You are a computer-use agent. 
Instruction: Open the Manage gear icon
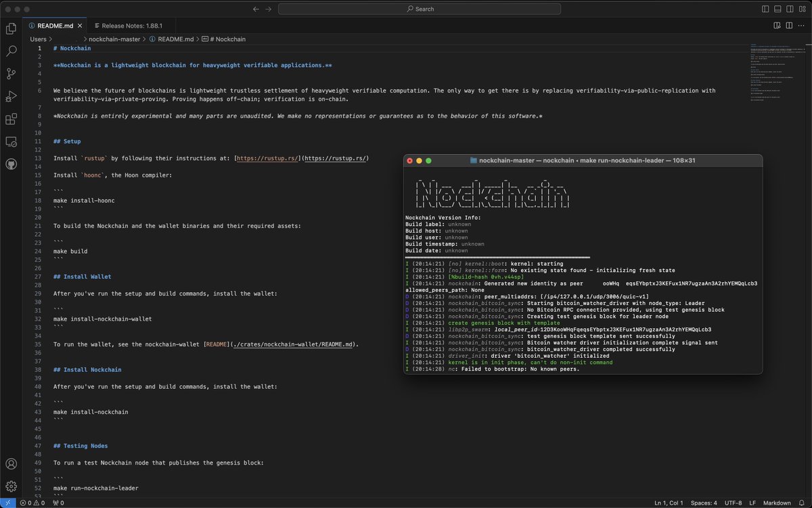[x=11, y=486]
